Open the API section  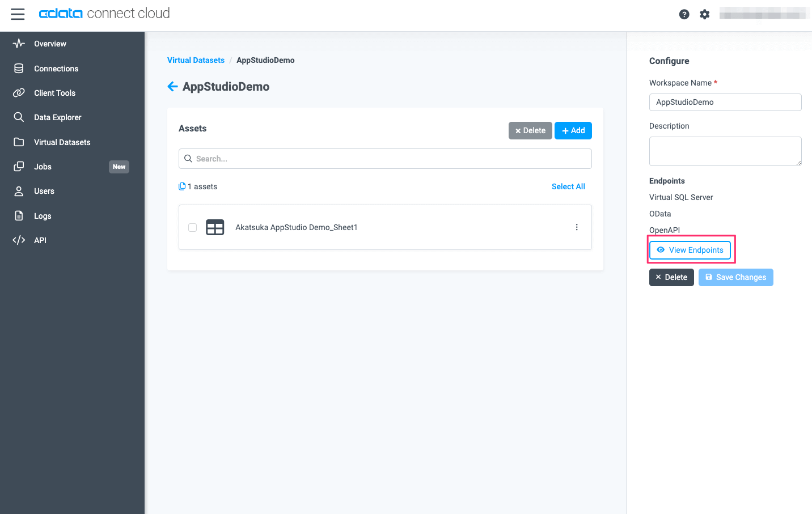point(40,240)
